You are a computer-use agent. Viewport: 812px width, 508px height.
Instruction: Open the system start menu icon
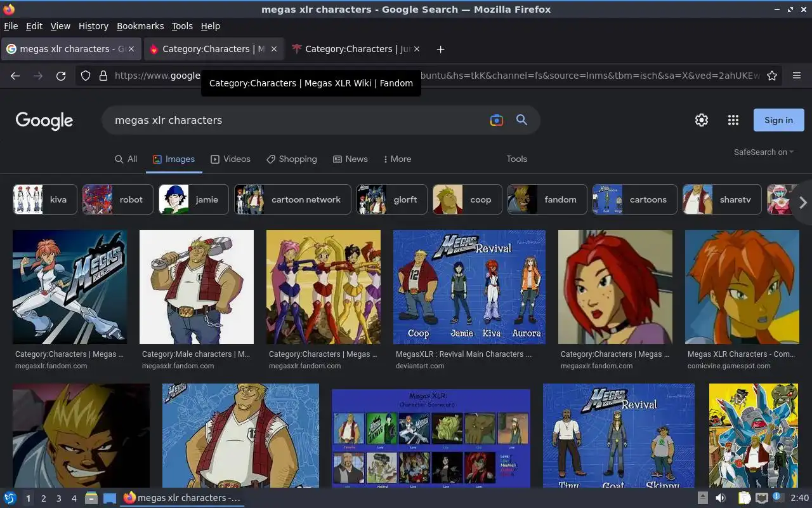(10, 498)
